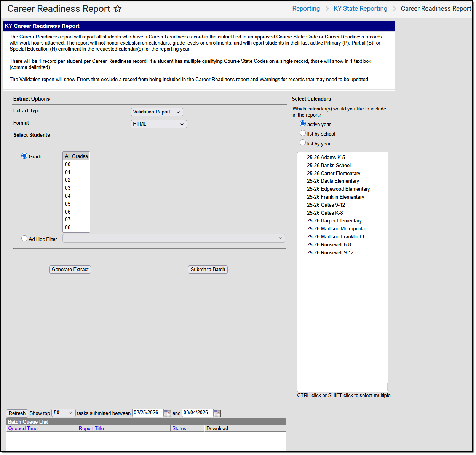Click the tasks submitted start date field
The width and height of the screenshot is (476, 455).
[x=148, y=413]
